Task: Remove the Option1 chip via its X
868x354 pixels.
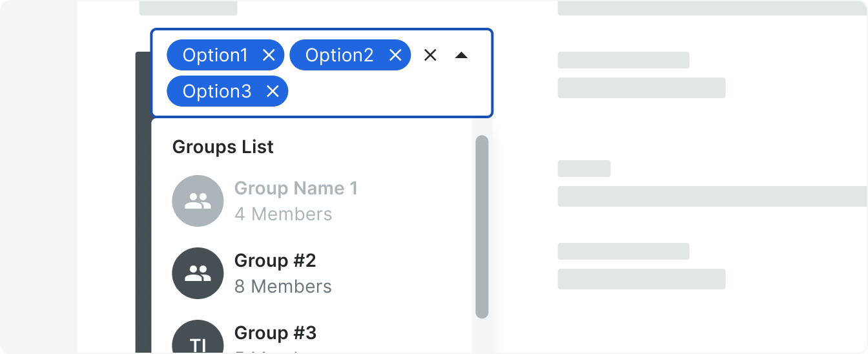Action: (x=269, y=56)
